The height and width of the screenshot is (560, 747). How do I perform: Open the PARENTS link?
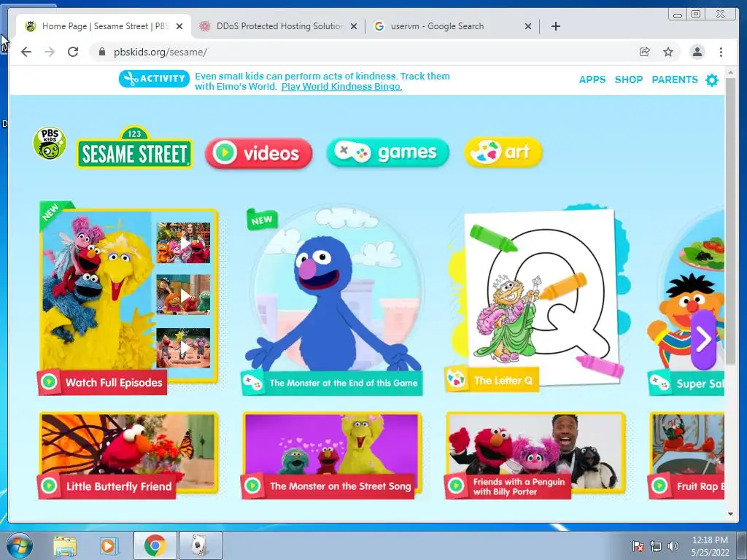pos(675,79)
